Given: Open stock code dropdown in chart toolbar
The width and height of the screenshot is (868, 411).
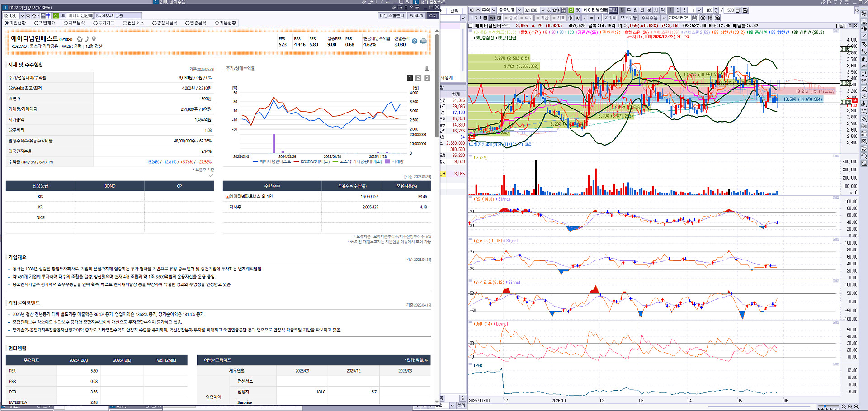Looking at the screenshot, I should (x=543, y=10).
